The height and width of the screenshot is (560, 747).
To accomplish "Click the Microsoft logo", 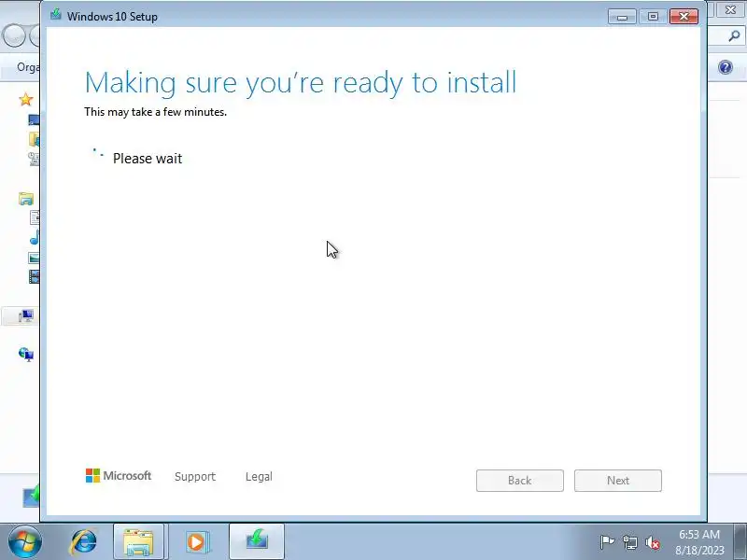I will [119, 475].
